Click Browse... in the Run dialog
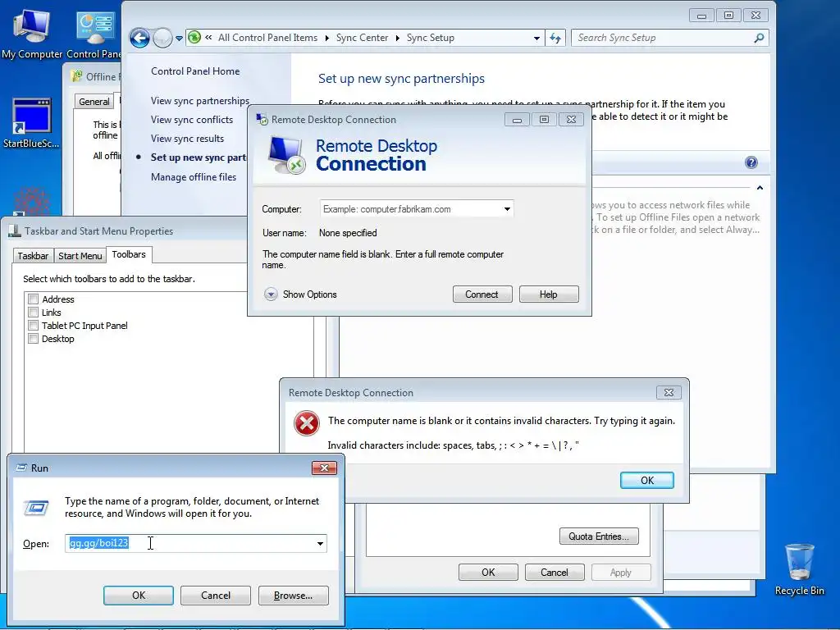 tap(293, 596)
